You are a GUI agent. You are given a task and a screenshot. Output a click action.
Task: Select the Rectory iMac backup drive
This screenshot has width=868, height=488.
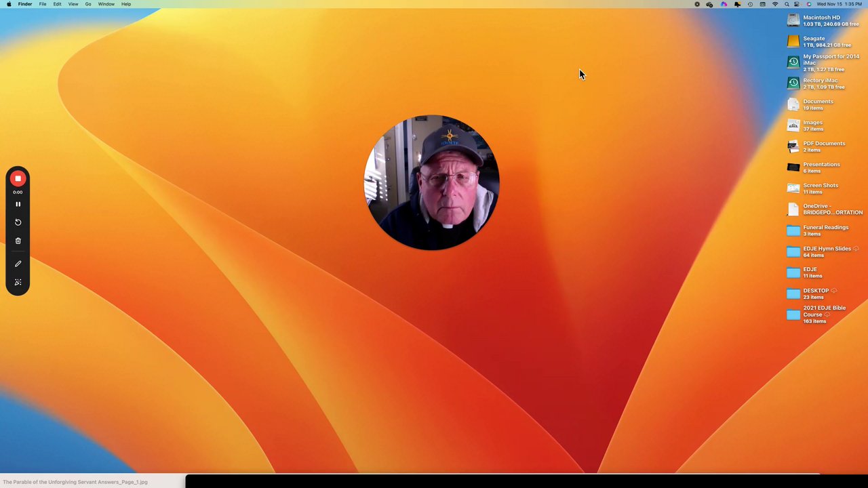coord(793,83)
